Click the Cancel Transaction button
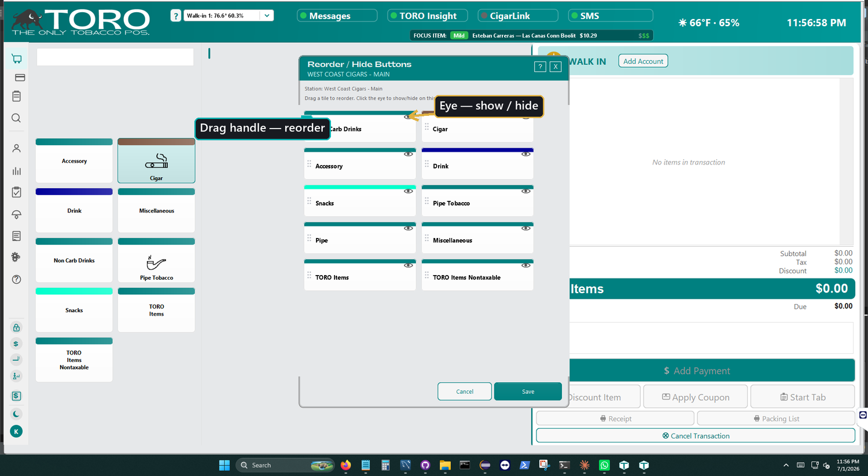The height and width of the screenshot is (476, 868). tap(696, 435)
